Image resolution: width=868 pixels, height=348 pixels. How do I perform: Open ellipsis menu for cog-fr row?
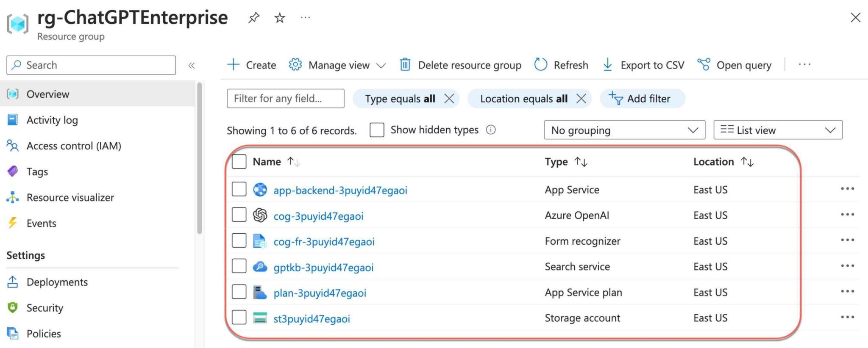(847, 240)
